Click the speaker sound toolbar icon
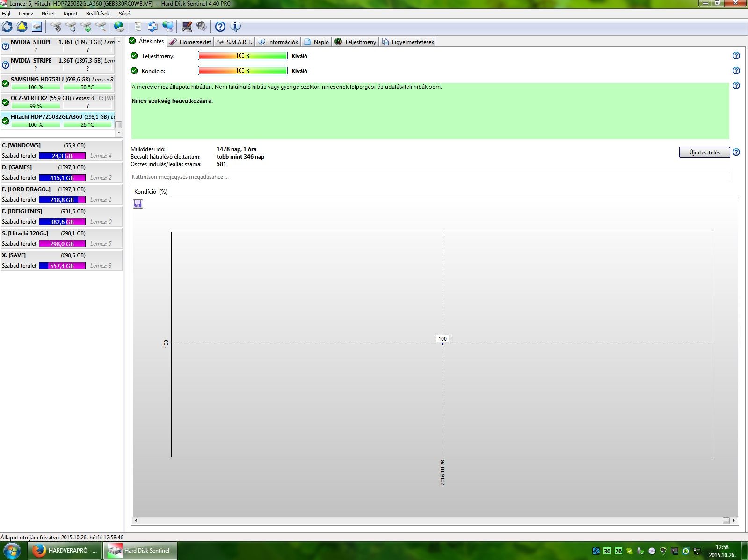Viewport: 748px width, 560px height. point(201,27)
